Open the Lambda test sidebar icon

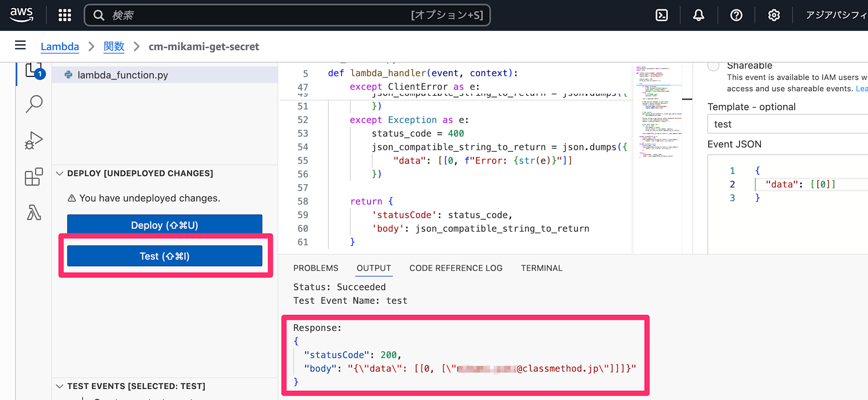click(x=34, y=212)
